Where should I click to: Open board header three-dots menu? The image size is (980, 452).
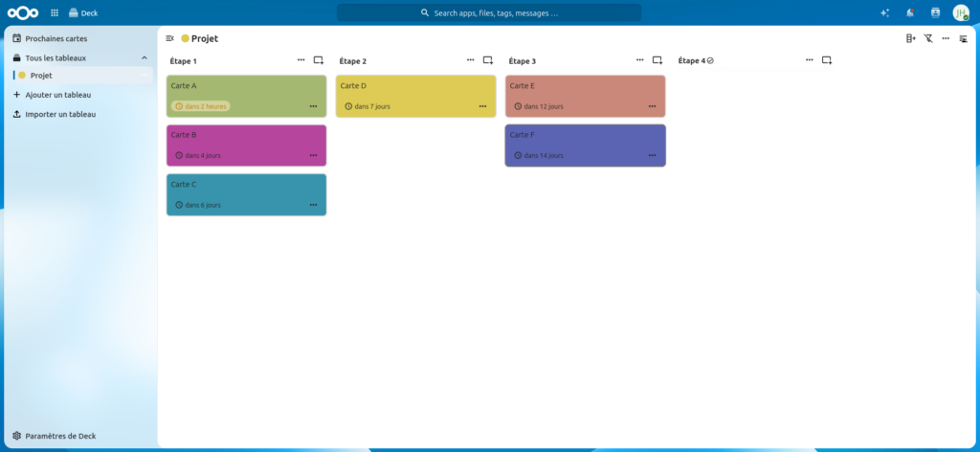[x=946, y=38]
